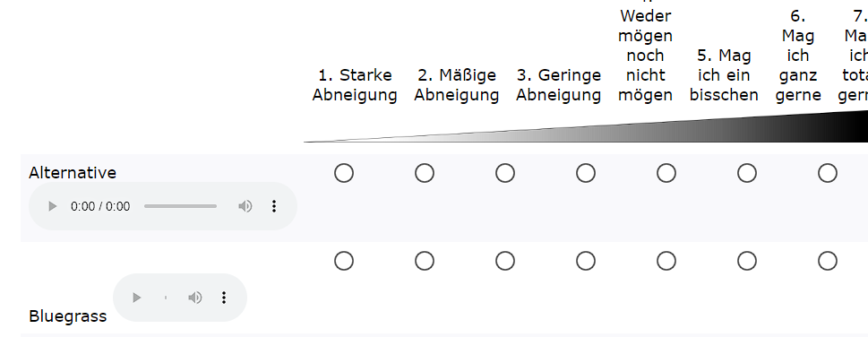Rate Bluegrass as Mäßige Abneigung
This screenshot has height=337, width=868.
pos(425,261)
